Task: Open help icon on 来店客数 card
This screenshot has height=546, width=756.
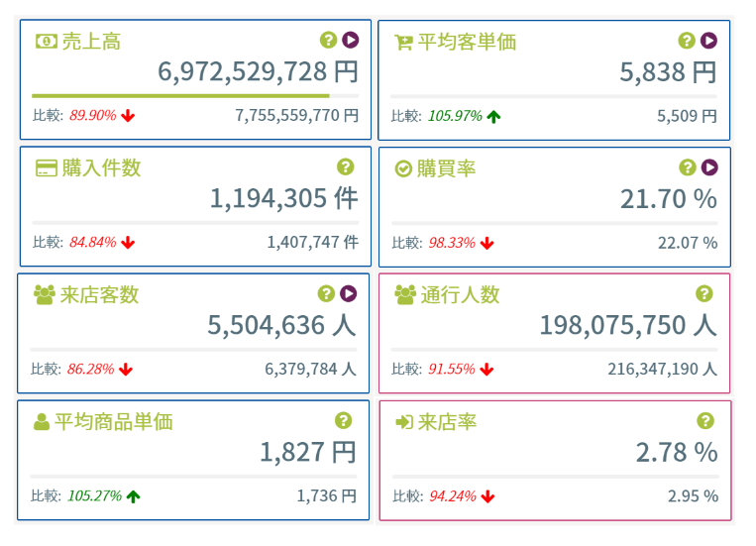Action: [x=326, y=293]
